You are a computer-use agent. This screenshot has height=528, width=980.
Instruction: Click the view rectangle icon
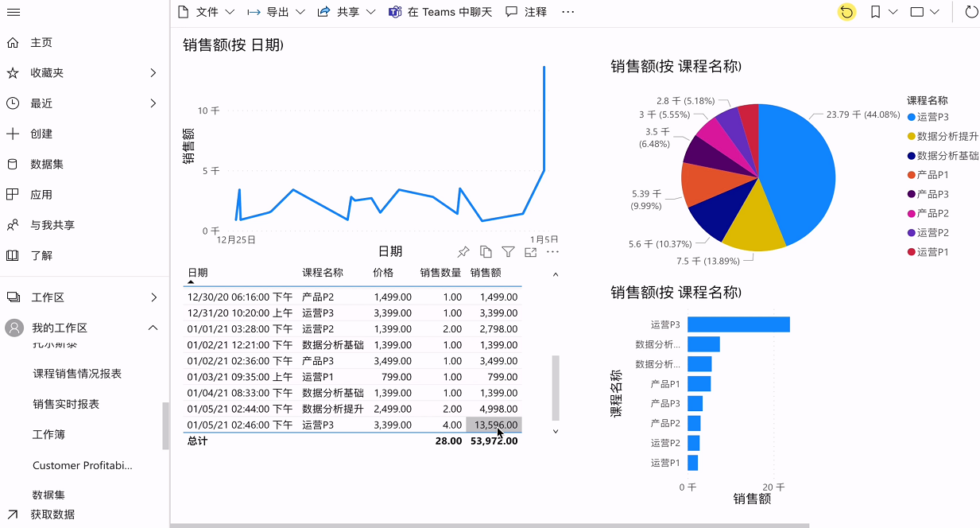tap(916, 12)
